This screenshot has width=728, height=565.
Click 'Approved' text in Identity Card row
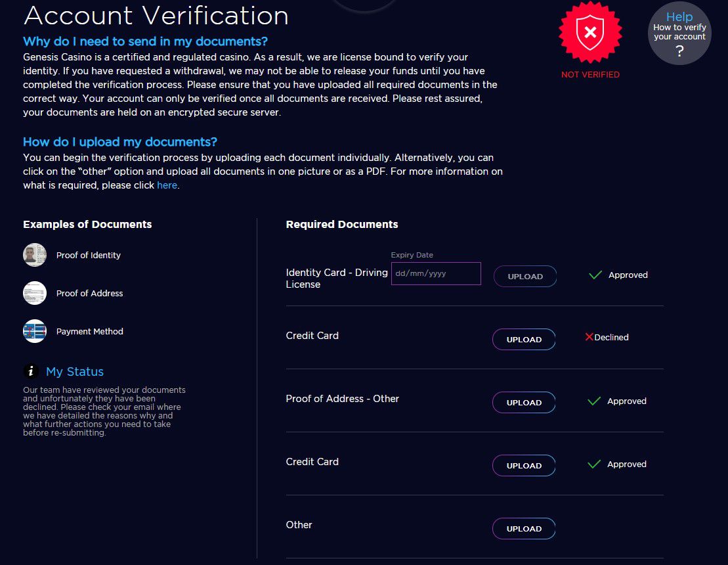coord(628,275)
